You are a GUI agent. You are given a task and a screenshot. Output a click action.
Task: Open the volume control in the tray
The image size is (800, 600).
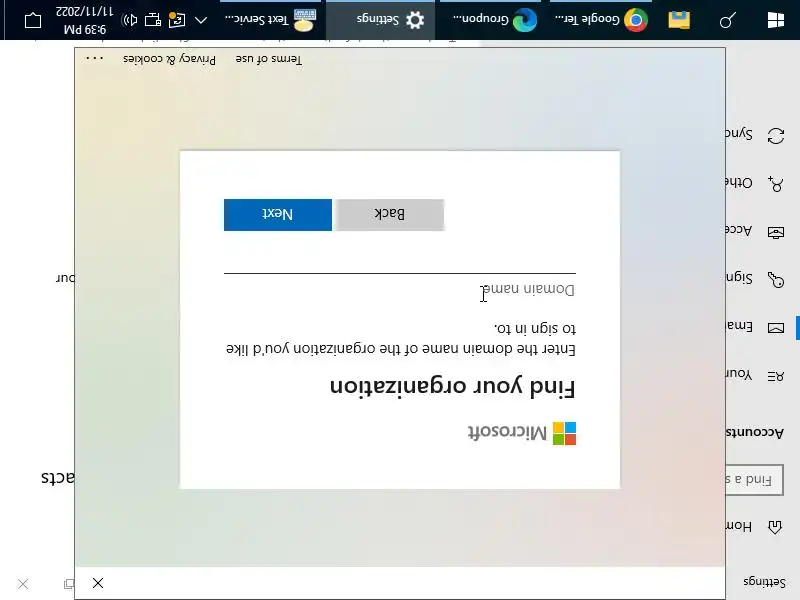point(129,20)
